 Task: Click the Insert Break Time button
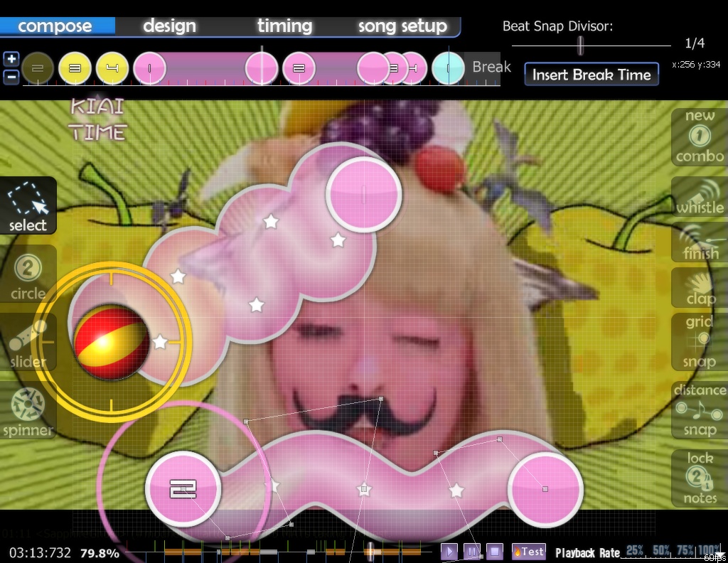pos(591,74)
